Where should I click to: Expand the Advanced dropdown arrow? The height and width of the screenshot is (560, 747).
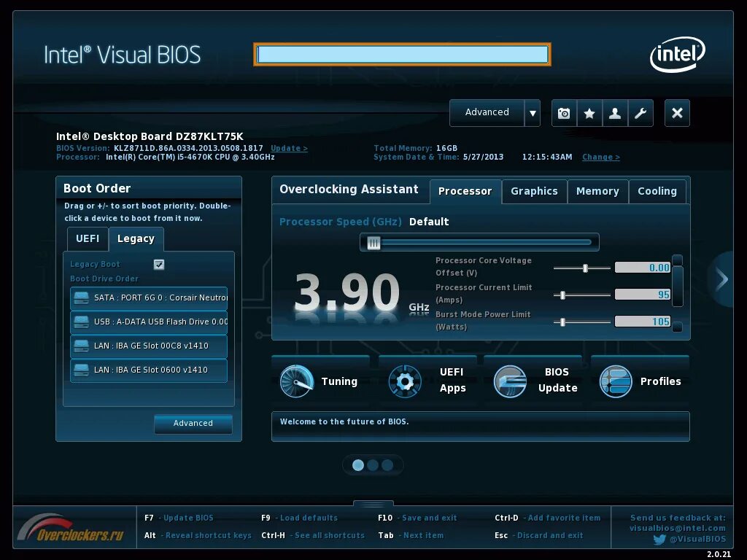click(533, 113)
